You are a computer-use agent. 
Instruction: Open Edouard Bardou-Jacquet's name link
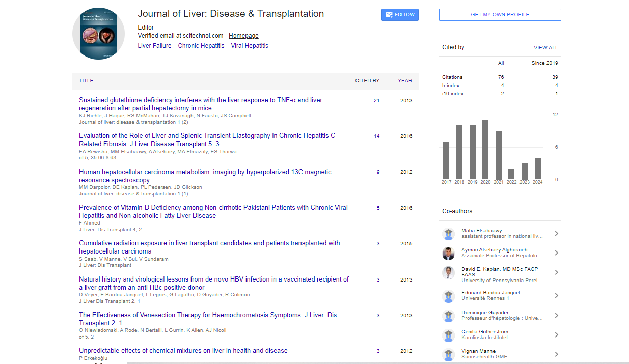pos(491,293)
